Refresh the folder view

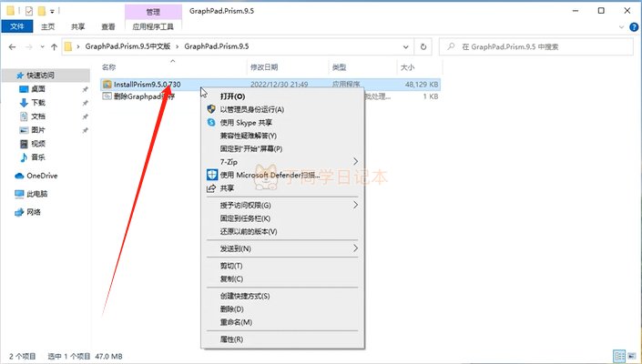423,46
